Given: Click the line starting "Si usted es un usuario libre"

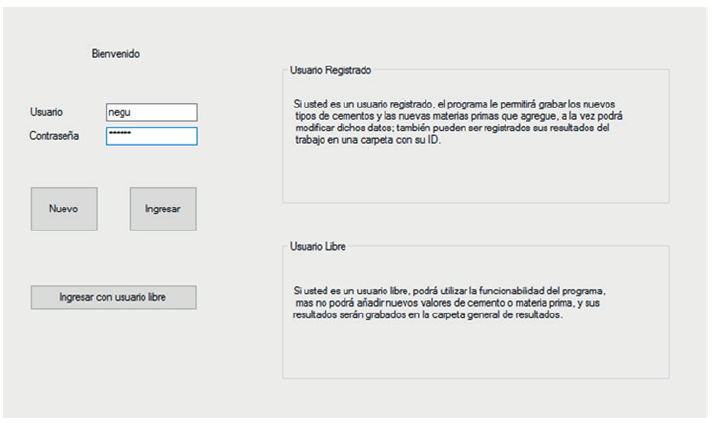Looking at the screenshot, I should point(443,290).
